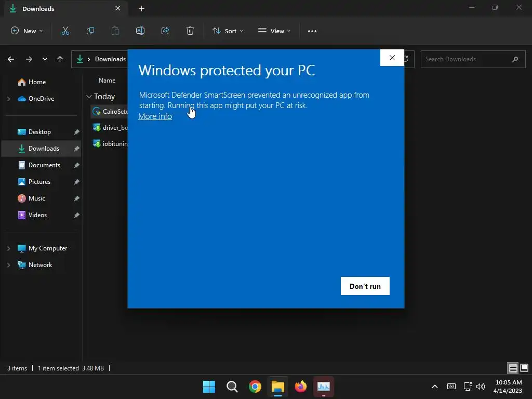
Task: Go forward with the right arrow
Action: pos(29,59)
